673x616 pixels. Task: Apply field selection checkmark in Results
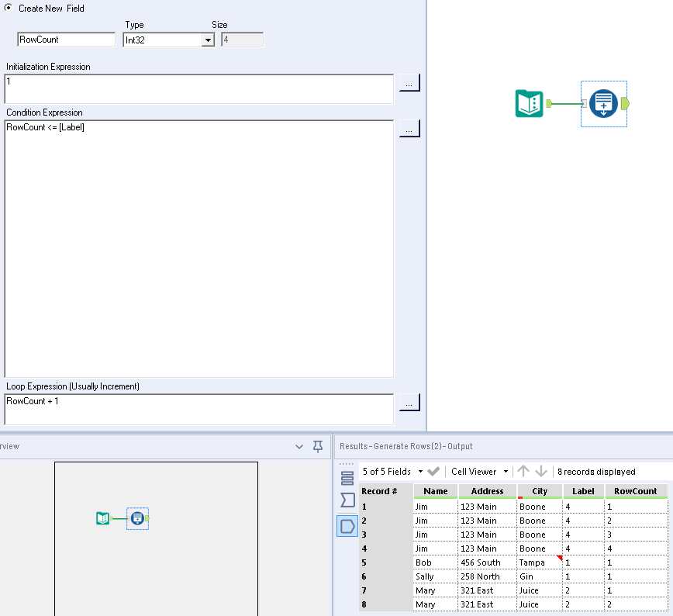click(x=434, y=472)
